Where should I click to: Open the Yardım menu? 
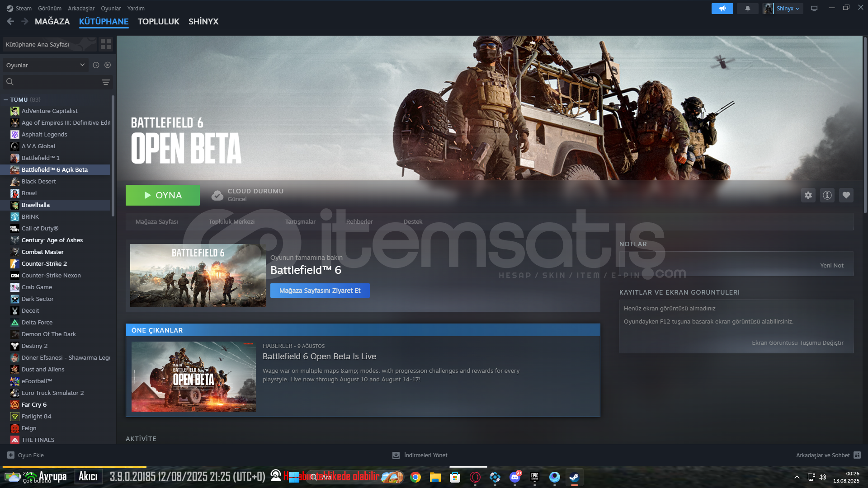(x=136, y=8)
